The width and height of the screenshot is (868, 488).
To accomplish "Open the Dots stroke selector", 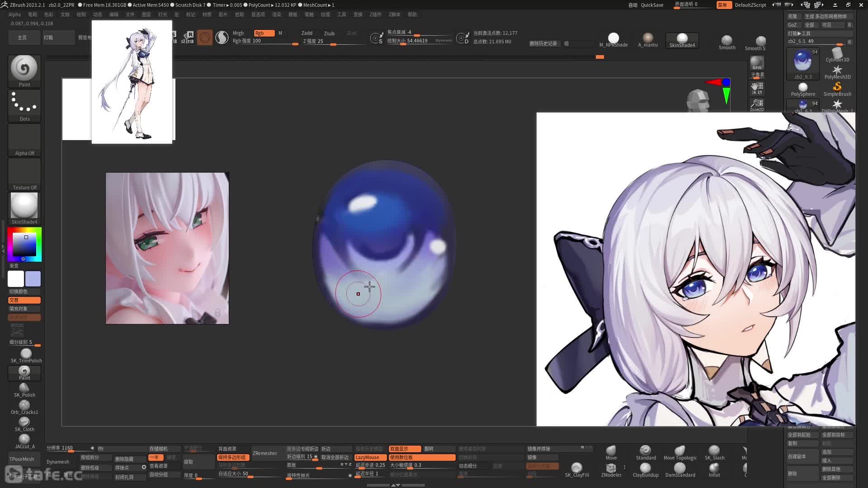I will (24, 106).
